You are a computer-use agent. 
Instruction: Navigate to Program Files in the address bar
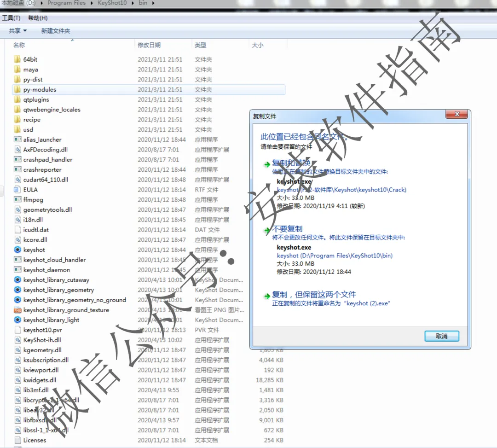pos(67,3)
